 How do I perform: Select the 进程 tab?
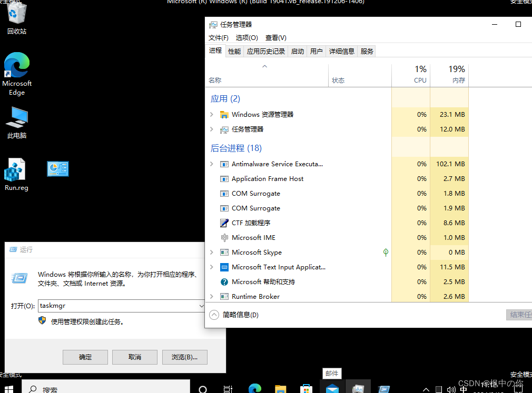click(215, 51)
